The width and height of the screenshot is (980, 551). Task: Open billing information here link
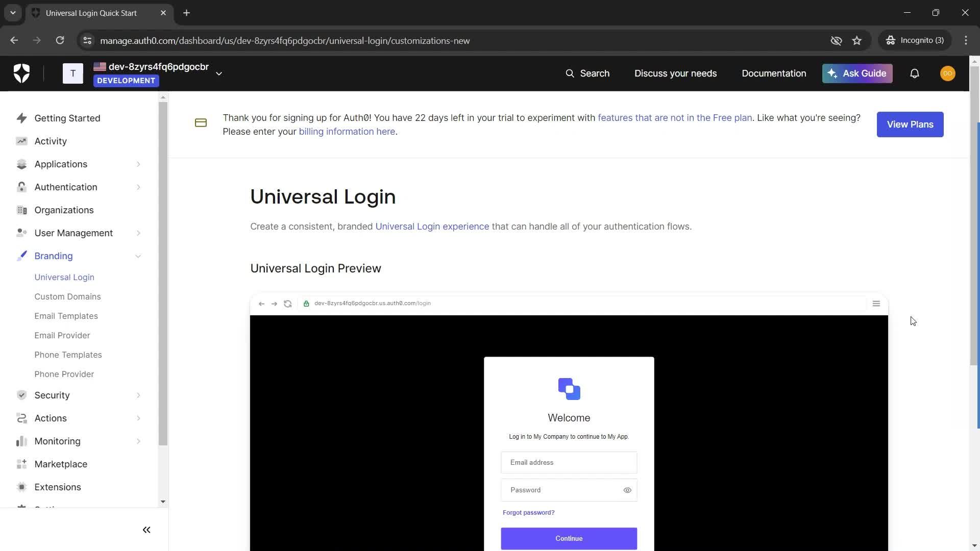(347, 132)
